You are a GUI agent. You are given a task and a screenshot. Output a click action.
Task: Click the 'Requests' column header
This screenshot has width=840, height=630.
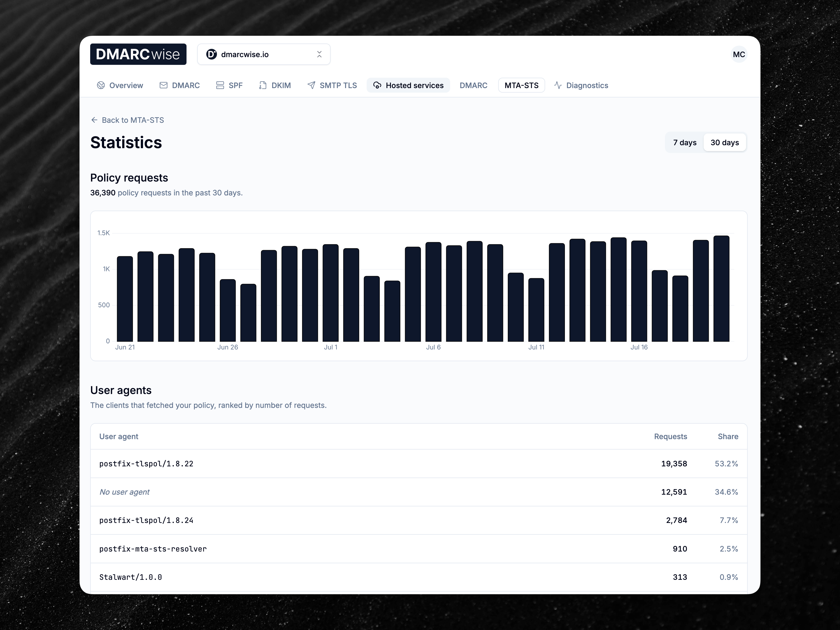pos(670,436)
